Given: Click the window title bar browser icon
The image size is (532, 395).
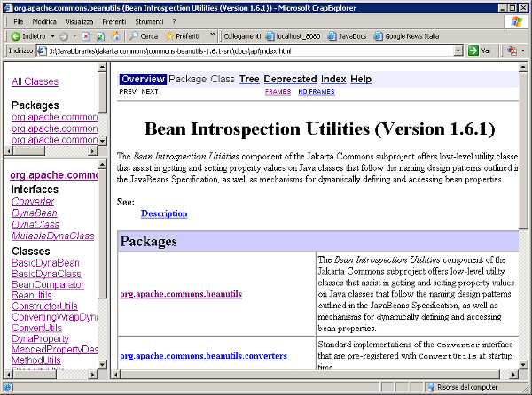Looking at the screenshot, I should point(7,7).
